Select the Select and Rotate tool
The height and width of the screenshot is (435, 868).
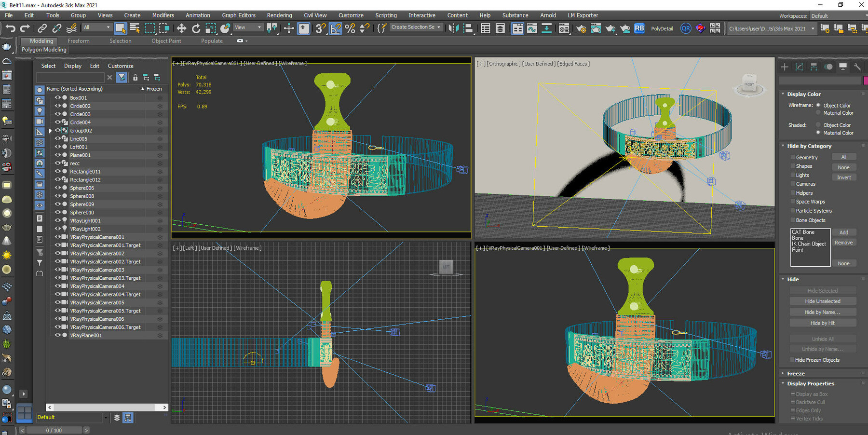(196, 28)
